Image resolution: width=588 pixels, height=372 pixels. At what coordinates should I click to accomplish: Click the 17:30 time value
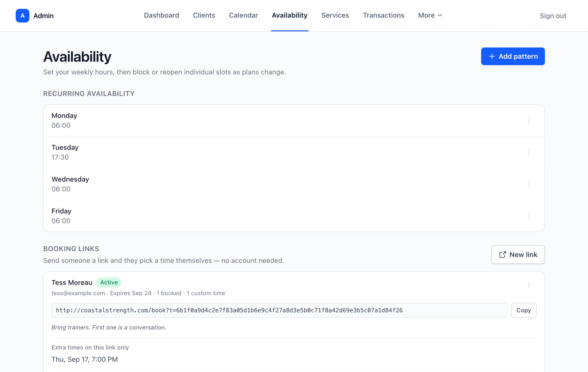(x=60, y=157)
